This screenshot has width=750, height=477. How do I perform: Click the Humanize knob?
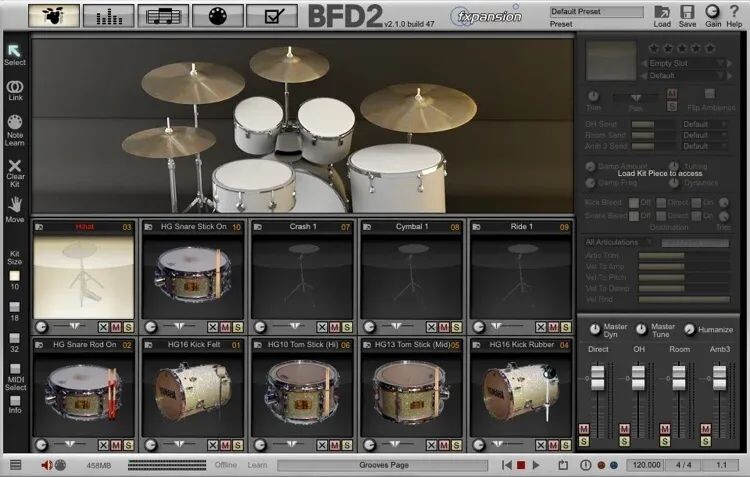point(689,329)
